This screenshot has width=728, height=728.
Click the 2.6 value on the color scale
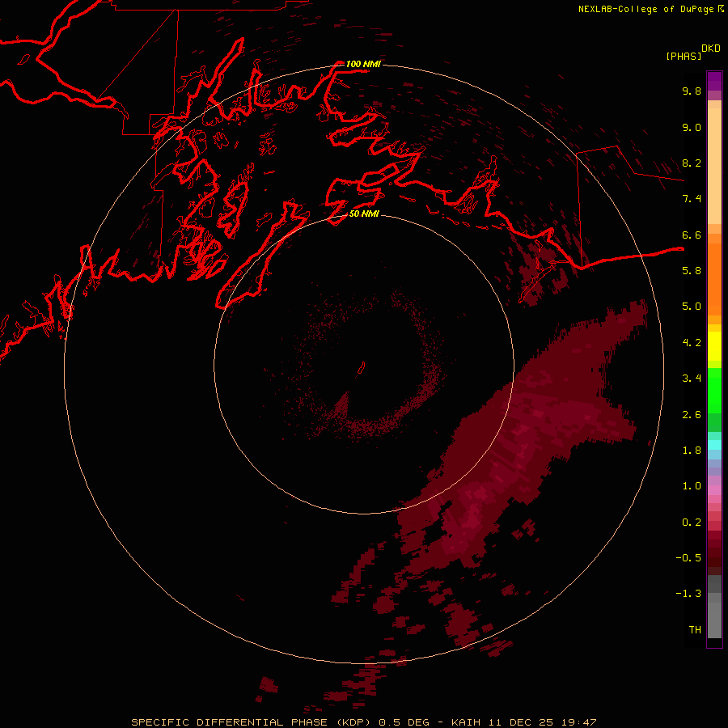pyautogui.click(x=692, y=415)
